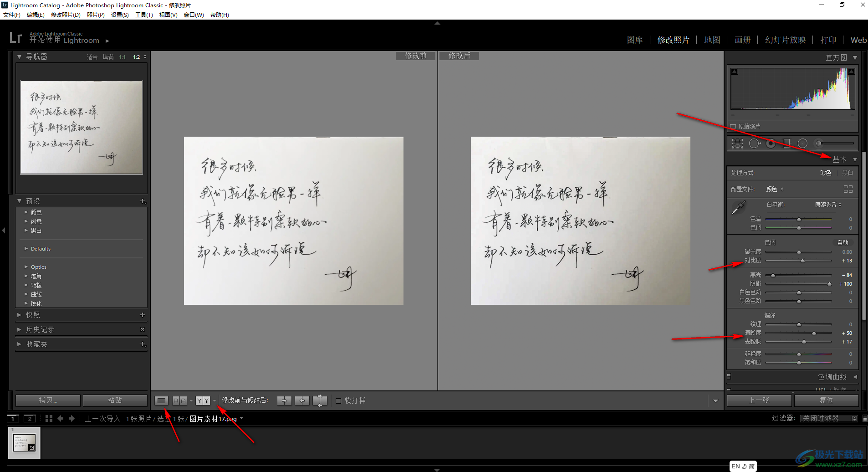Open the profile browser grid icon
The height and width of the screenshot is (472, 868).
pos(848,189)
